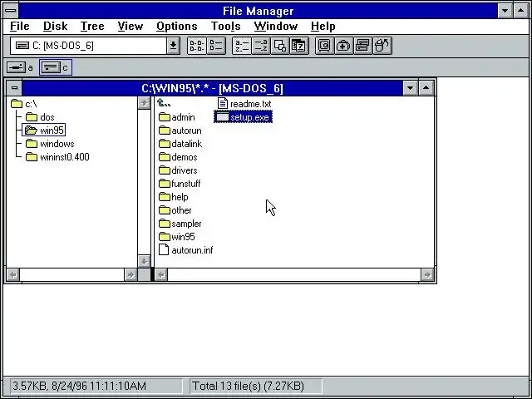Select autorun.inf file
Image resolution: width=532 pixels, height=399 pixels.
(186, 250)
